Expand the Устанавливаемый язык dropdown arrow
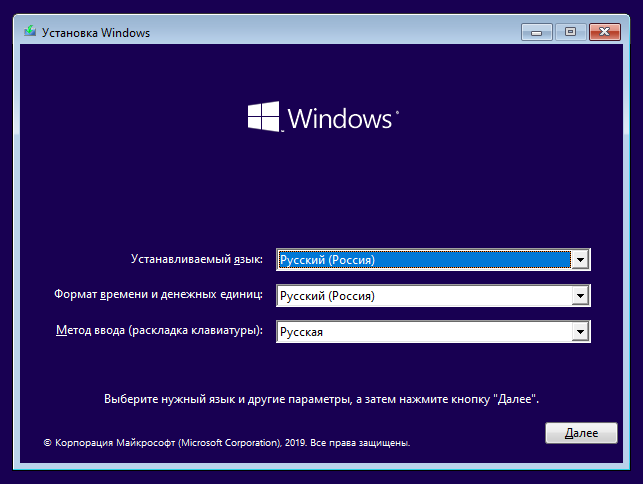This screenshot has height=484, width=643. 580,260
